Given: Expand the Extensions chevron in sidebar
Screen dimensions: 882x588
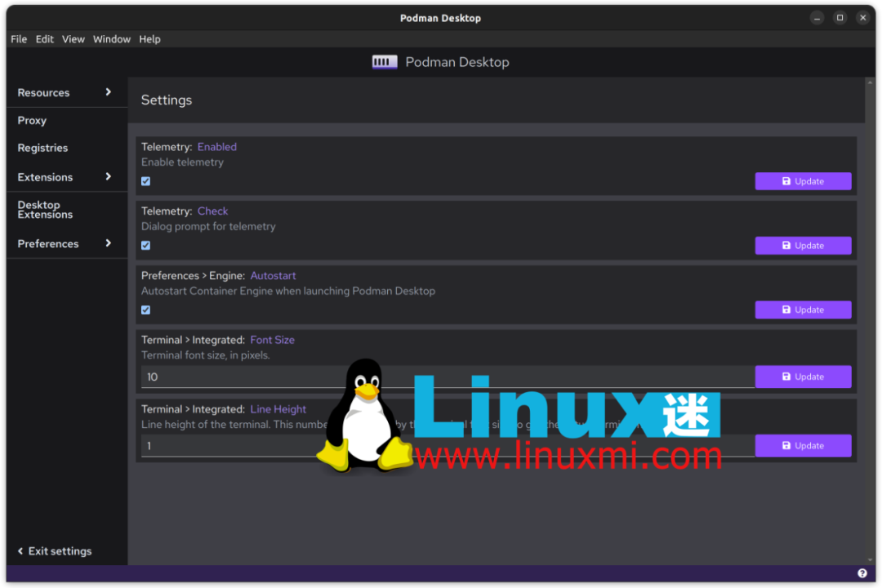Looking at the screenshot, I should [109, 176].
